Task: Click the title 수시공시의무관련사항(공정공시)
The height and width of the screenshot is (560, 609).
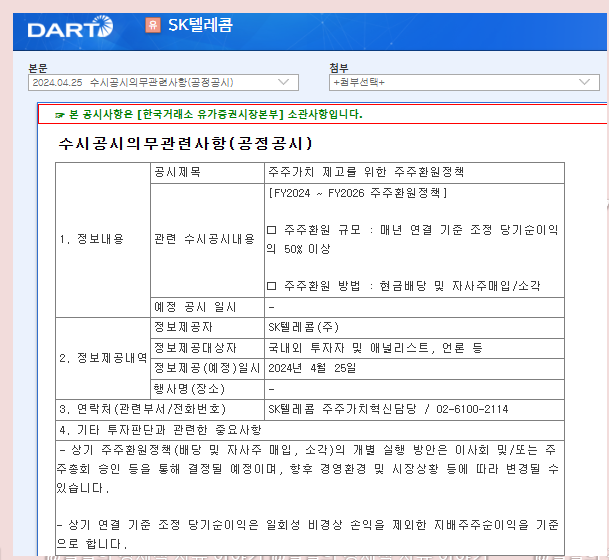Action: point(185,143)
